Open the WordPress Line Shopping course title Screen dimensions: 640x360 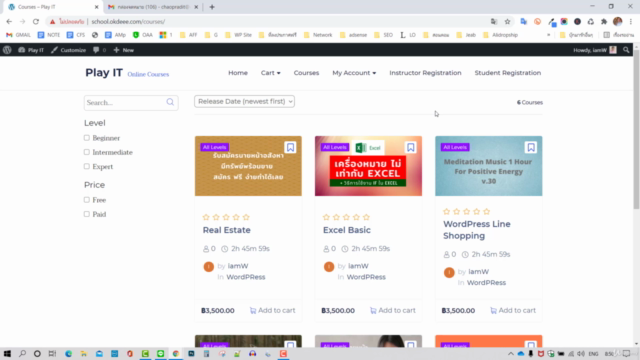click(x=477, y=230)
